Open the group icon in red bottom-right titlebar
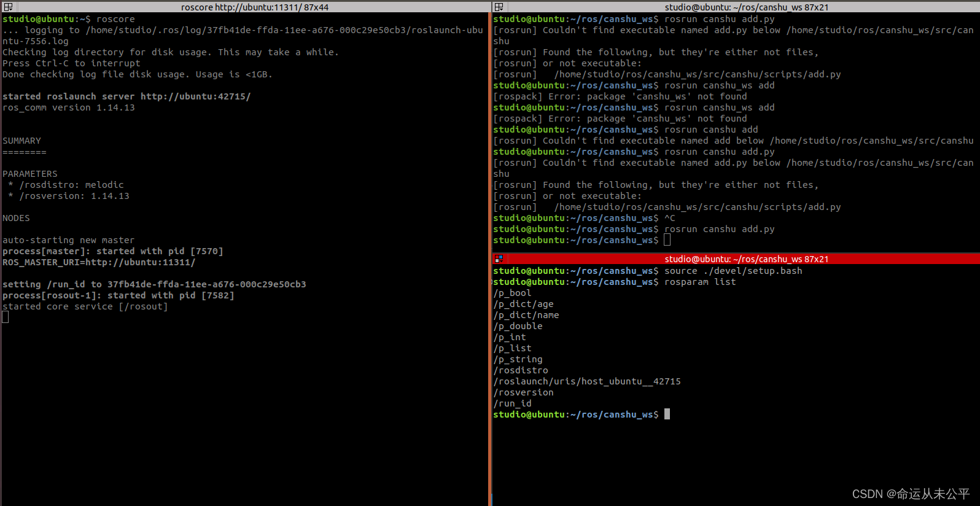This screenshot has height=506, width=980. (499, 259)
